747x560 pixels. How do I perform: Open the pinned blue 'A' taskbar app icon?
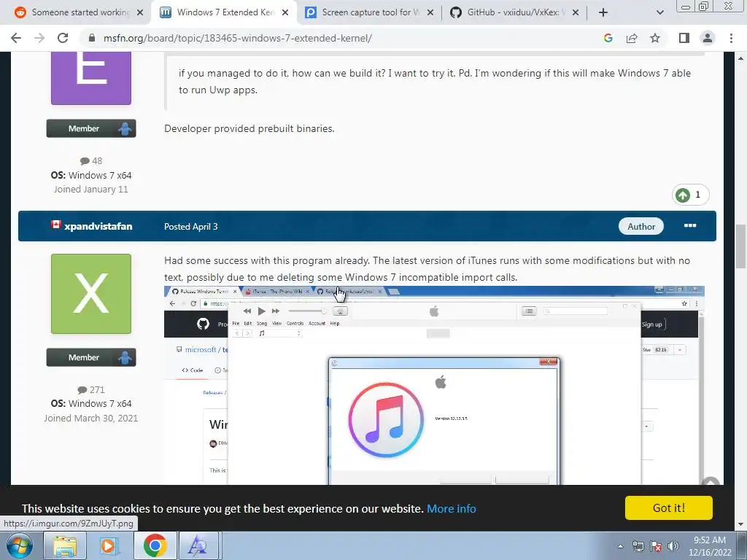coord(198,545)
